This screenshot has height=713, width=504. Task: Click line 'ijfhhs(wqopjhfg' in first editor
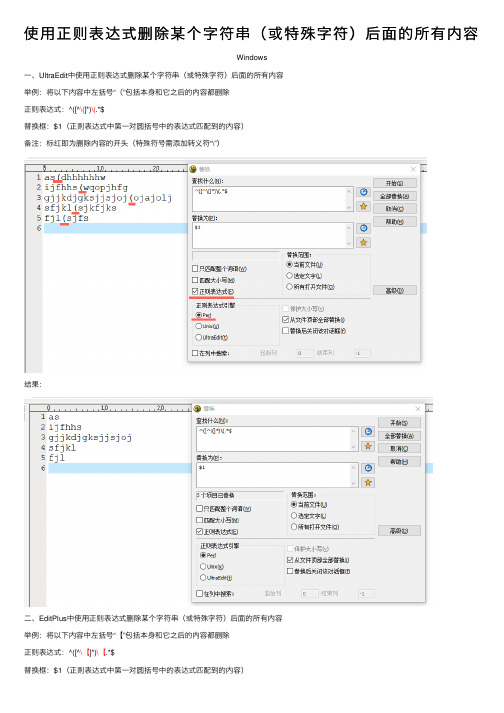tap(86, 187)
